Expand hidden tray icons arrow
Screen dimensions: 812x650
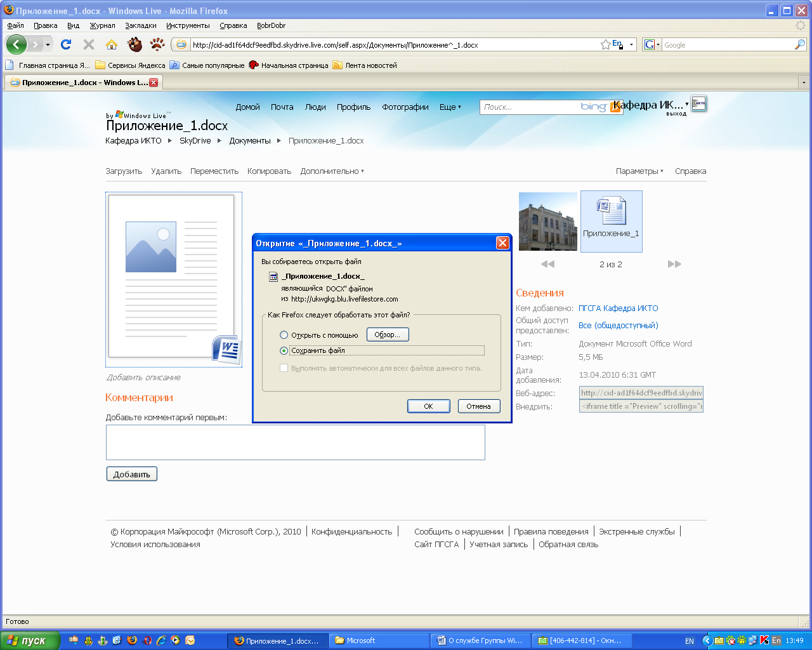(707, 640)
